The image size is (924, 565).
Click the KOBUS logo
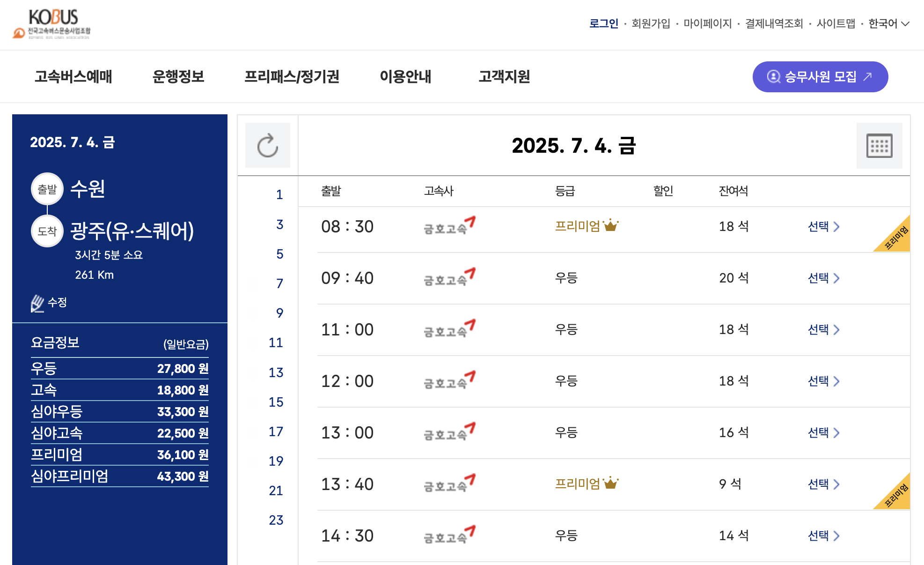[52, 23]
